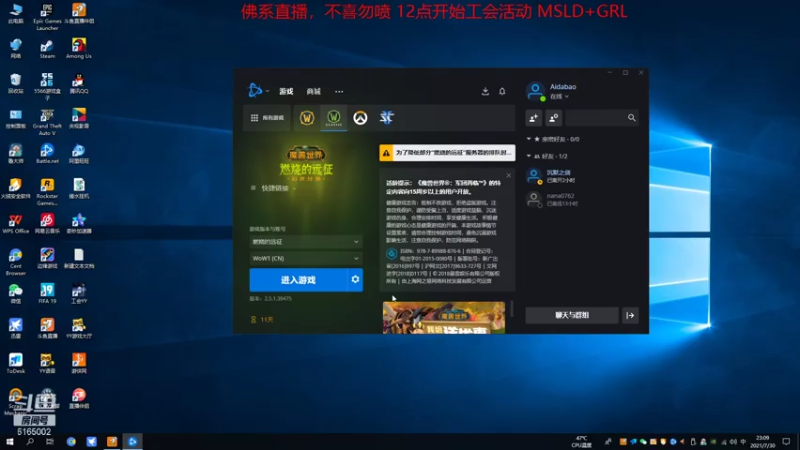Open Steam desktop shortcut
This screenshot has width=800, height=450.
(47, 48)
